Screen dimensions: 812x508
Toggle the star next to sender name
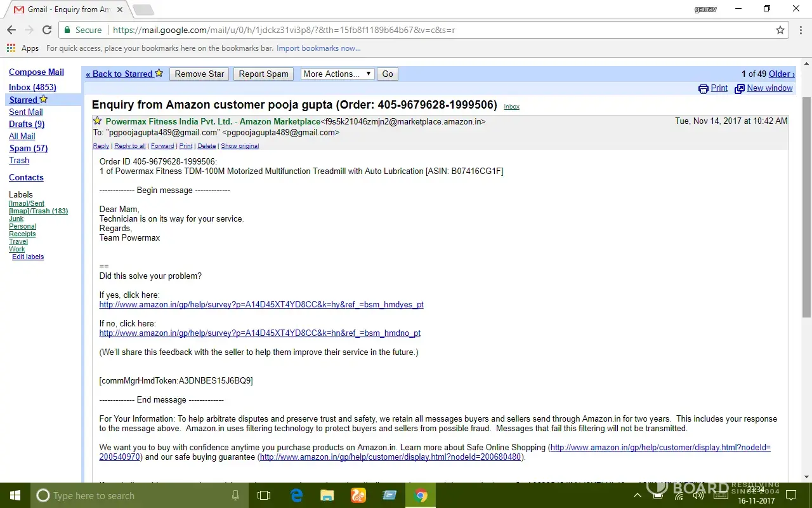point(97,121)
